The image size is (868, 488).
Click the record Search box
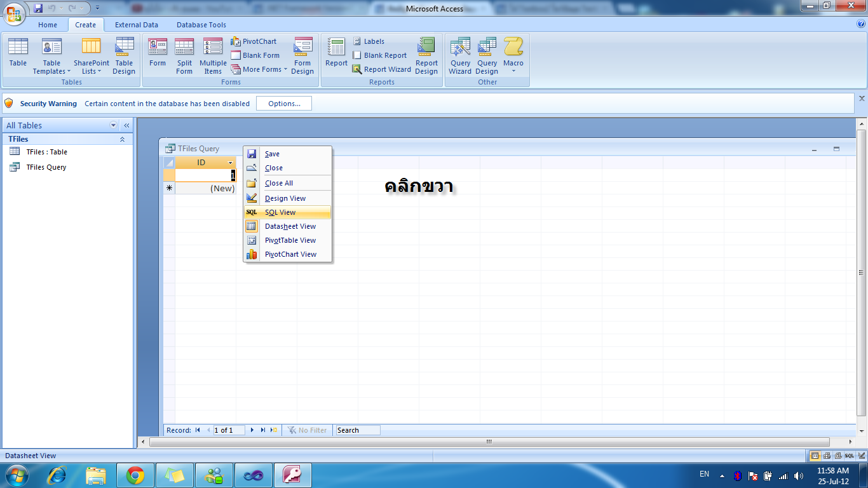pyautogui.click(x=358, y=430)
